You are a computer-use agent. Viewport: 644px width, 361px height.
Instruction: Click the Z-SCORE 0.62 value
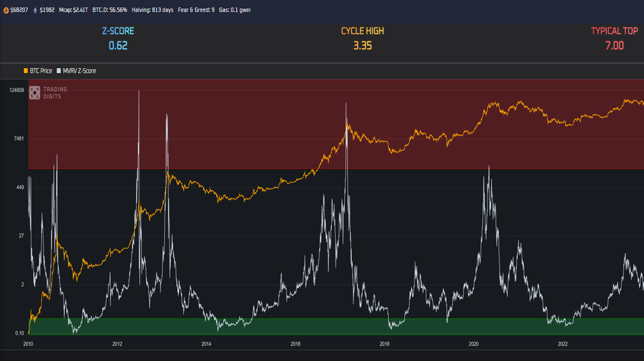click(x=118, y=46)
